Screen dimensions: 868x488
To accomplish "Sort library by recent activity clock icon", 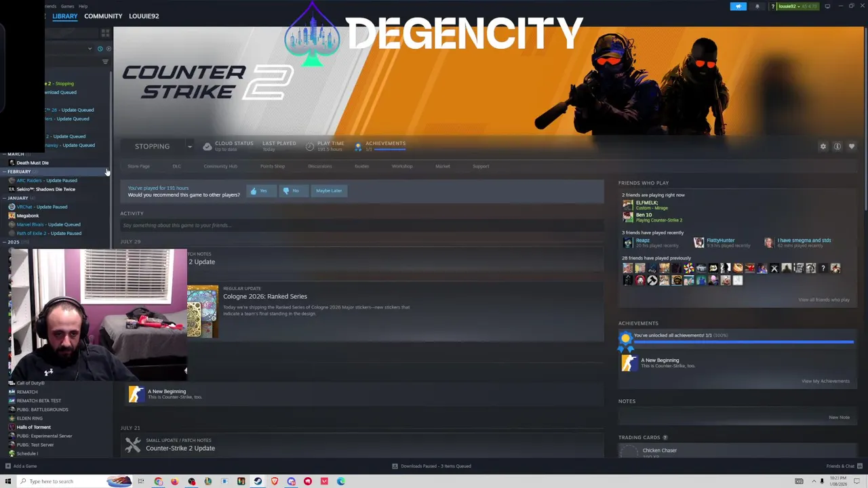I will click(x=100, y=49).
